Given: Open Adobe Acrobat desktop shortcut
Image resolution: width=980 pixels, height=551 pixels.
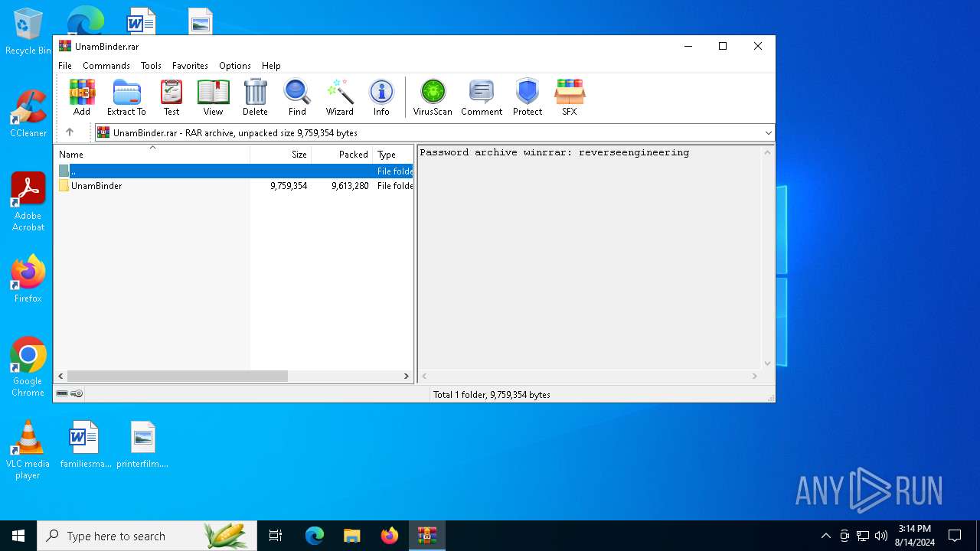Looking at the screenshot, I should point(28,202).
